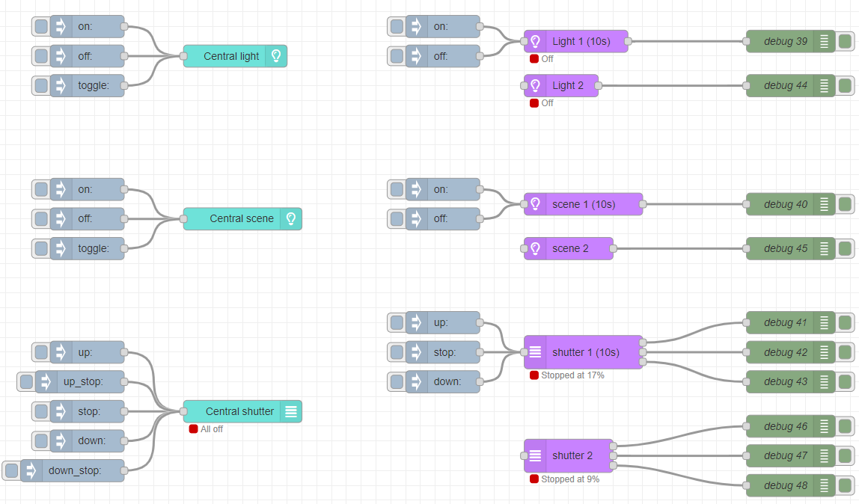Click the list icon on debug 41 node
Screen dimensions: 859x504
click(x=824, y=323)
